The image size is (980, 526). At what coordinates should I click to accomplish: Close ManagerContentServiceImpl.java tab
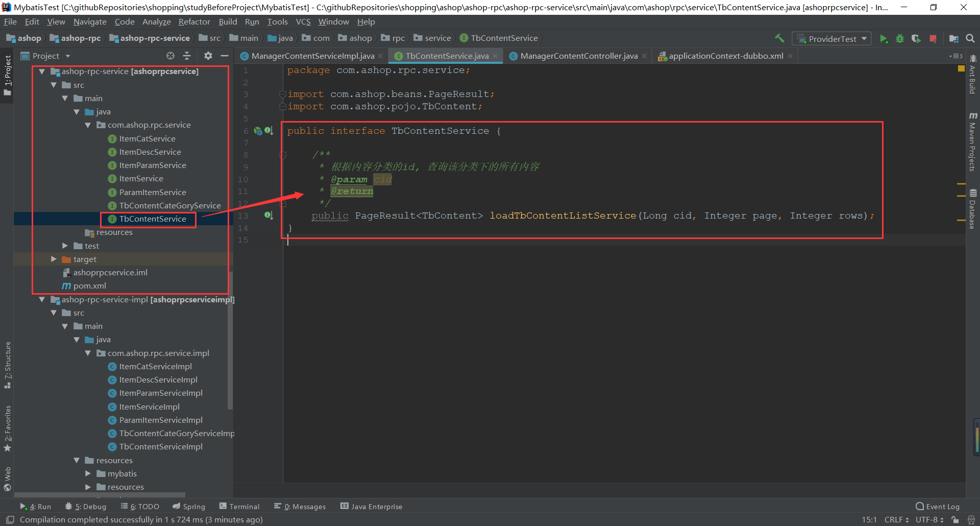coord(380,56)
